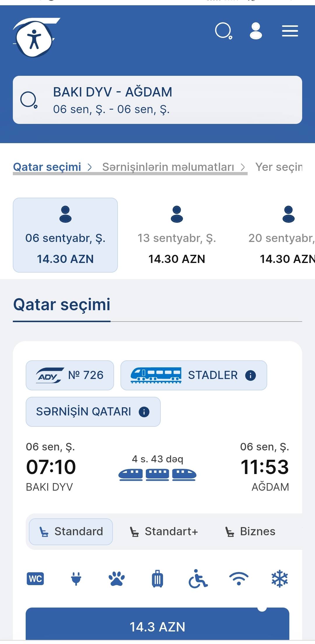The width and height of the screenshot is (315, 644).
Task: Switch to Standart+ seat class
Action: [x=164, y=531]
